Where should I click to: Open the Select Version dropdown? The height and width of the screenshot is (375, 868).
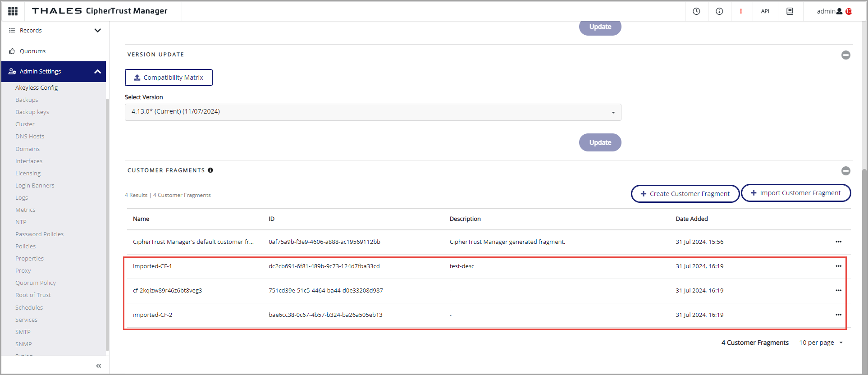point(373,112)
